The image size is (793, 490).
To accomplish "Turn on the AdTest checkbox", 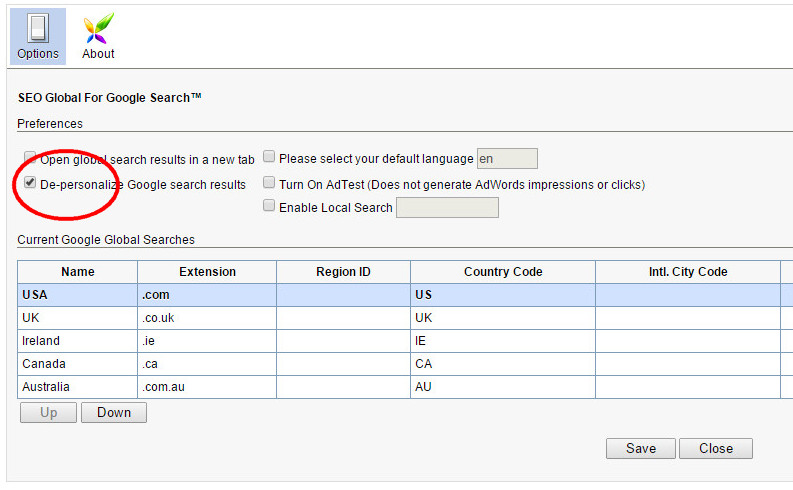I will click(x=269, y=183).
